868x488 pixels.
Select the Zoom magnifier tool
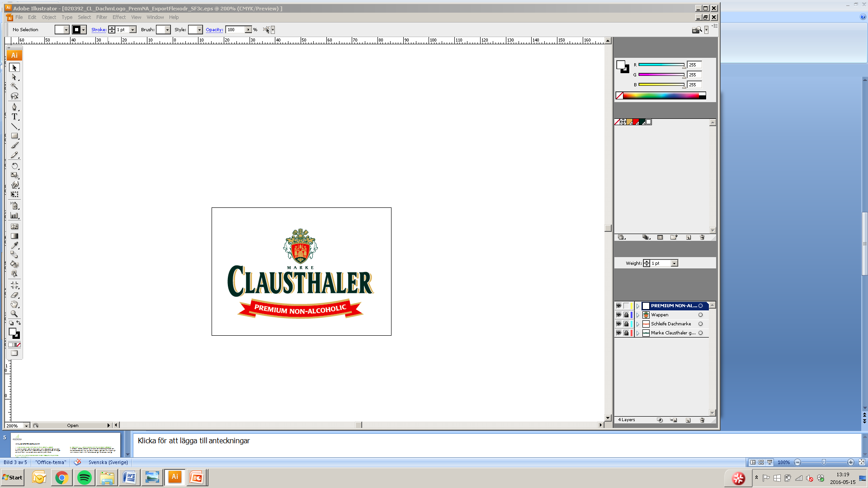[x=14, y=314]
